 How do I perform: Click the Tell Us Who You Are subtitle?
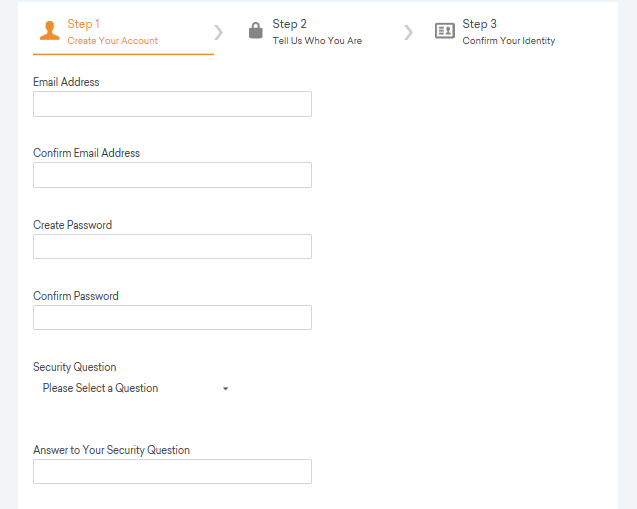tap(317, 41)
